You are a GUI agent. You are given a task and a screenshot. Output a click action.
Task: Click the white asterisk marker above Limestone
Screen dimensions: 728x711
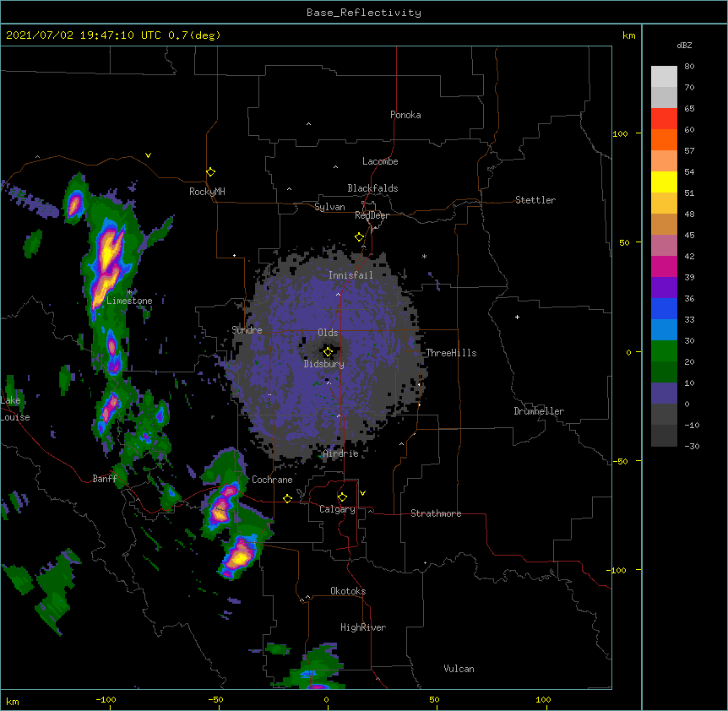tap(129, 292)
